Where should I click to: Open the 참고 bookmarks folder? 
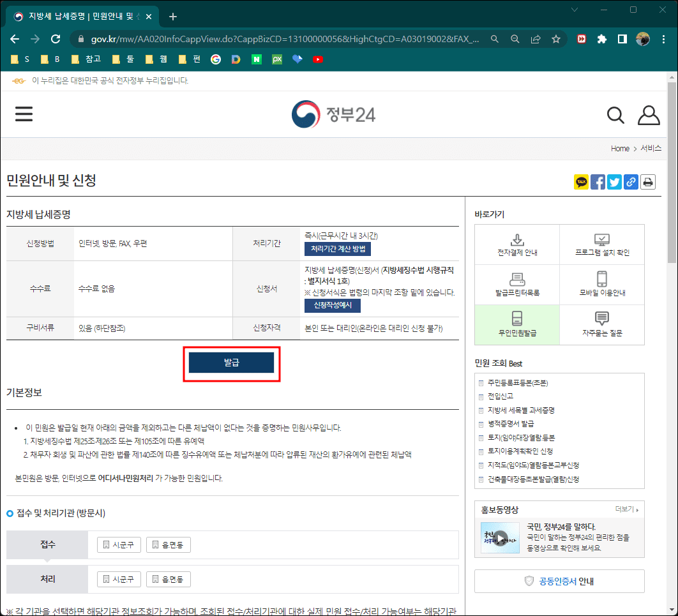tap(86, 59)
